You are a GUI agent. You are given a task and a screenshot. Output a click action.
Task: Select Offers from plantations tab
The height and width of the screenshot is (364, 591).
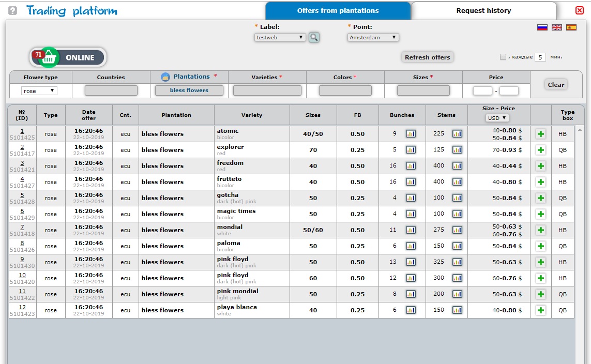338,11
